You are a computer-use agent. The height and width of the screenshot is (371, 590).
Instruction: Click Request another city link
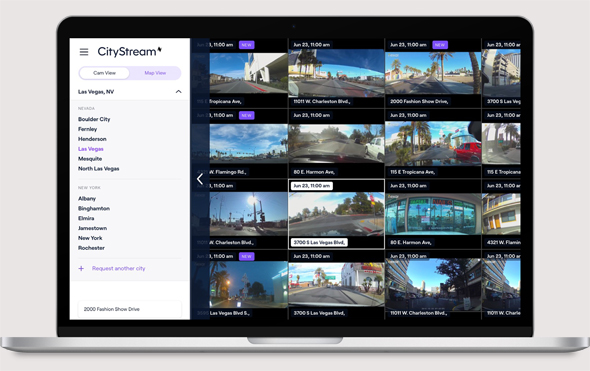119,268
